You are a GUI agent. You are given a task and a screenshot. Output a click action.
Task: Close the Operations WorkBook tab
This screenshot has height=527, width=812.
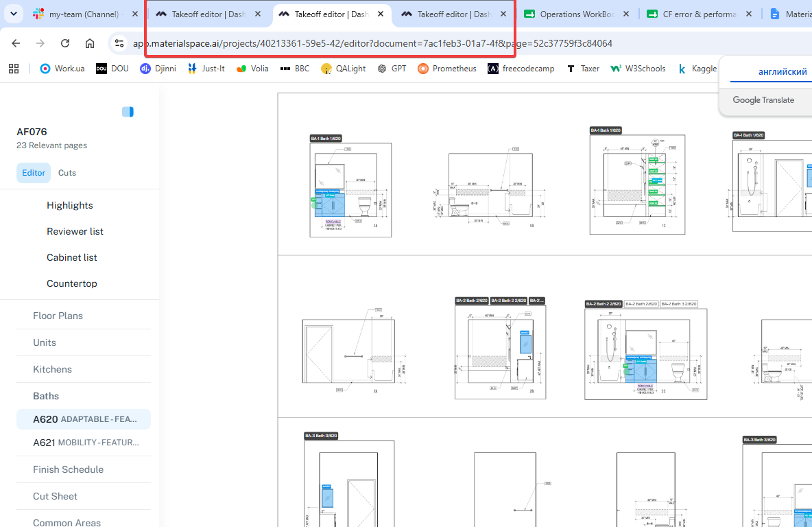click(x=626, y=14)
